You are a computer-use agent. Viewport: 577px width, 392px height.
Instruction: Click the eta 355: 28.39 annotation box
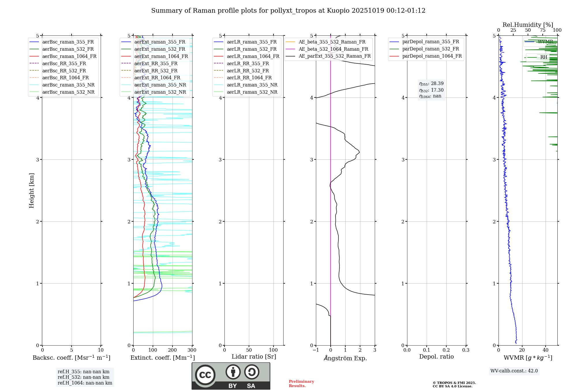point(431,84)
